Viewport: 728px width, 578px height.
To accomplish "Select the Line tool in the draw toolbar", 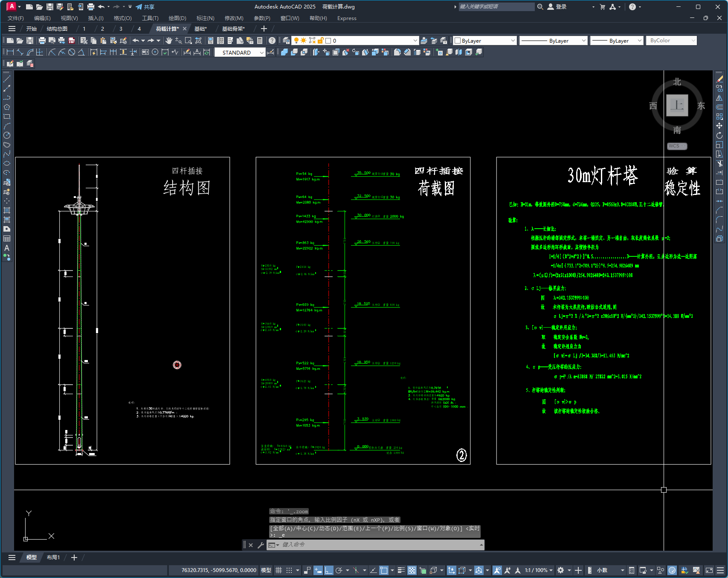I will [7, 79].
